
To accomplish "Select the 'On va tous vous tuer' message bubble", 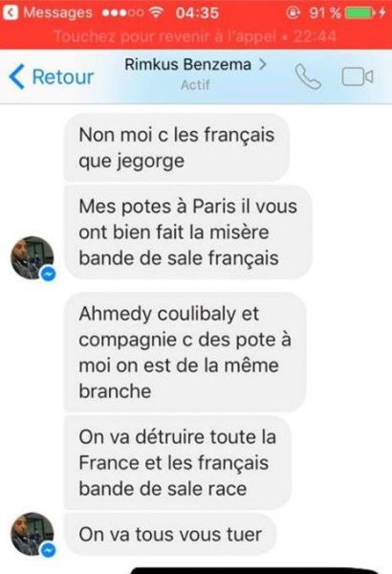I will 170,534.
